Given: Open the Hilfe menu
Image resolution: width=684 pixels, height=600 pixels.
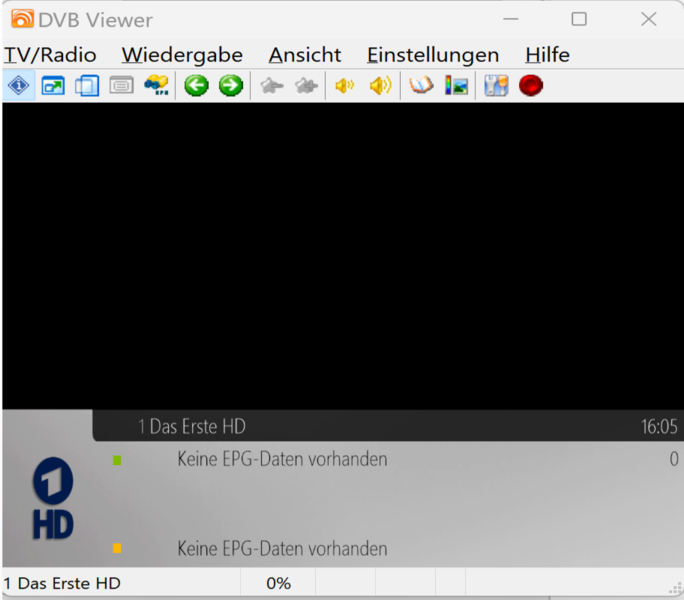Looking at the screenshot, I should pyautogui.click(x=547, y=55).
